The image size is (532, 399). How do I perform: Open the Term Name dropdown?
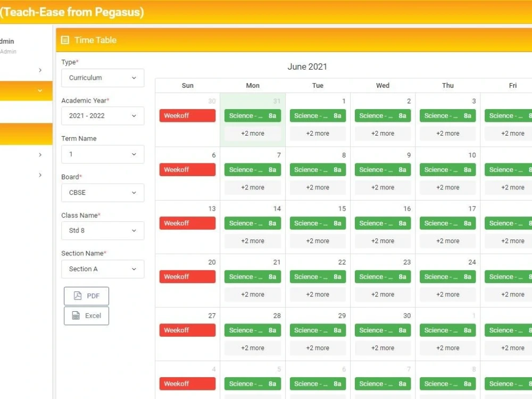click(x=103, y=154)
